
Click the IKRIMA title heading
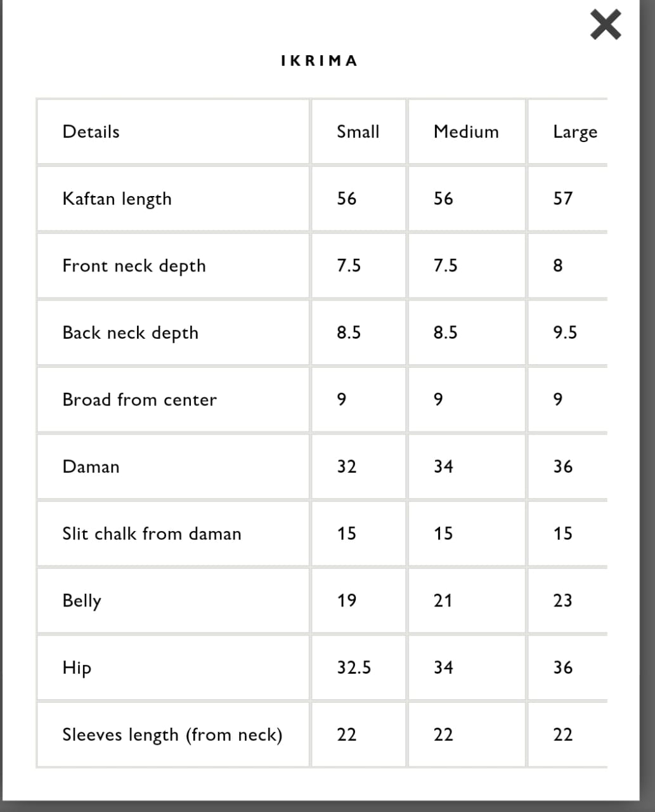coord(319,61)
